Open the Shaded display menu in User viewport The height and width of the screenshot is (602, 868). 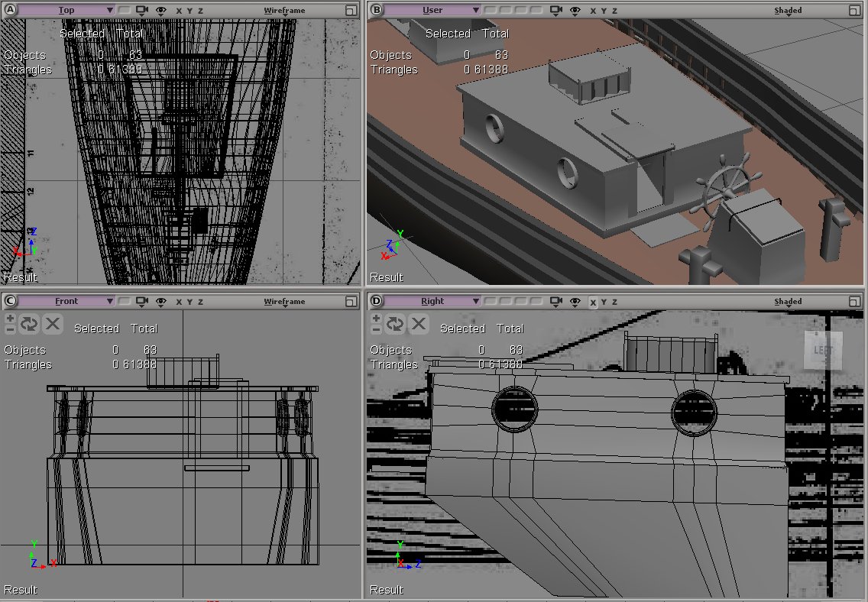click(788, 11)
